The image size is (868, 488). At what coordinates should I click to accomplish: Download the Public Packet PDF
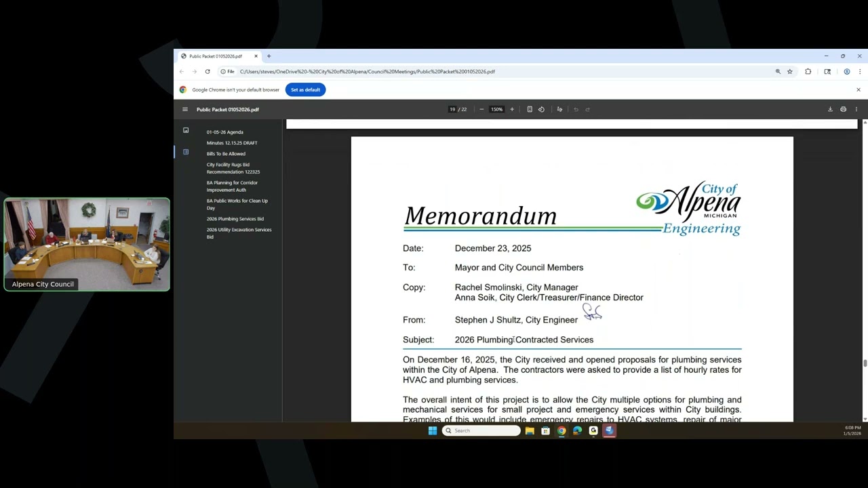(830, 109)
